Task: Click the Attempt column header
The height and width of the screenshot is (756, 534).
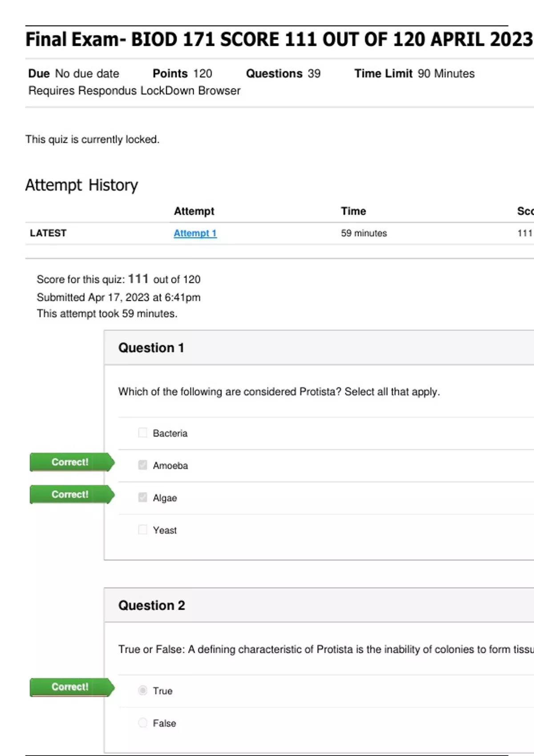Action: (x=194, y=211)
